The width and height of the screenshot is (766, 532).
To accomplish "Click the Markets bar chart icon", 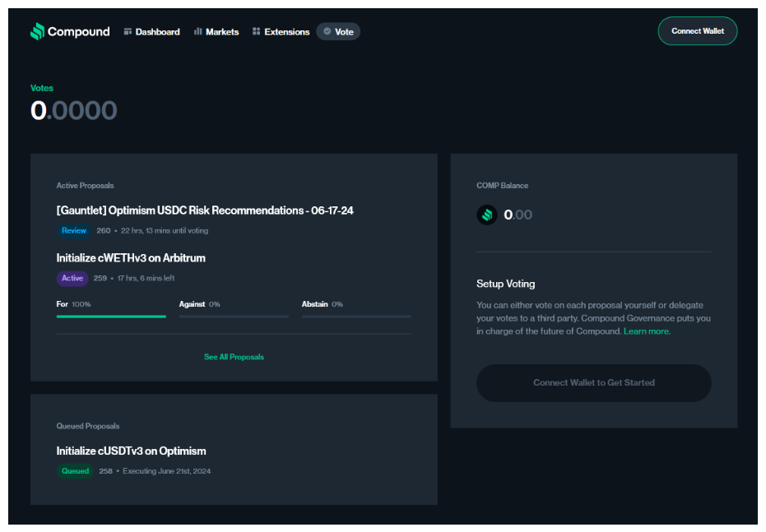I will pyautogui.click(x=198, y=32).
